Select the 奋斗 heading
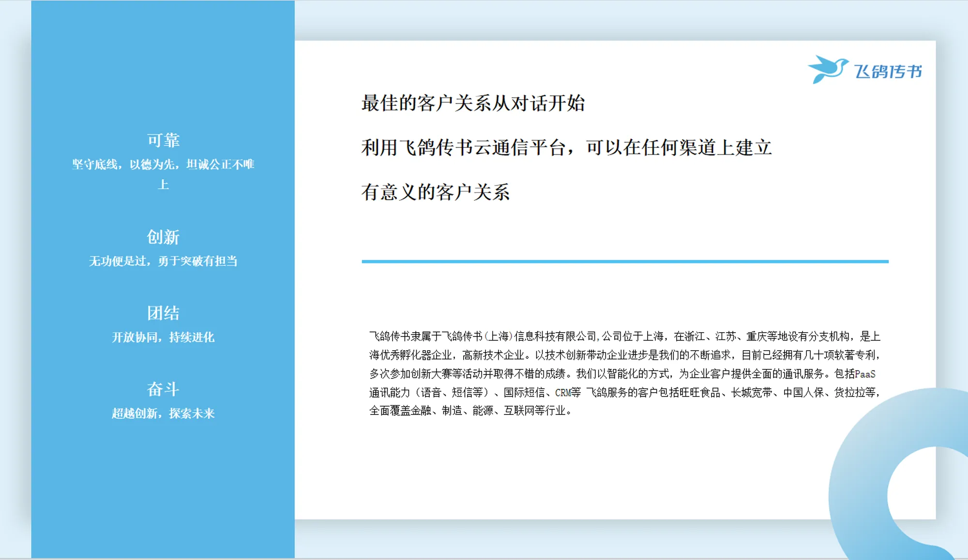968x560 pixels. pyautogui.click(x=163, y=389)
